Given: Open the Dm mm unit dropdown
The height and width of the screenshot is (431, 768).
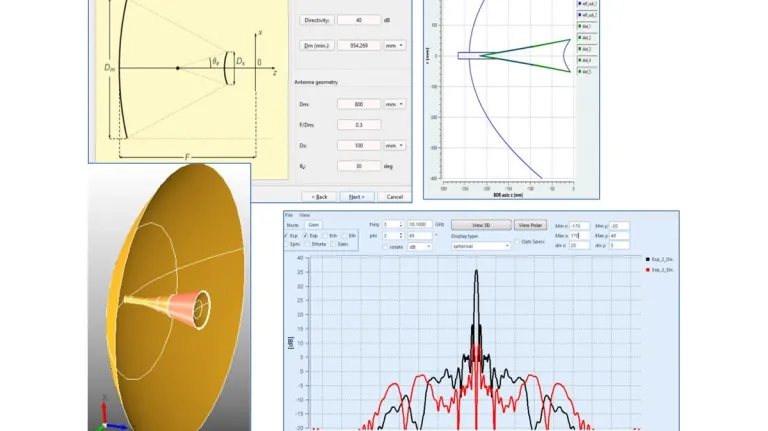Looking at the screenshot, I should [395, 104].
